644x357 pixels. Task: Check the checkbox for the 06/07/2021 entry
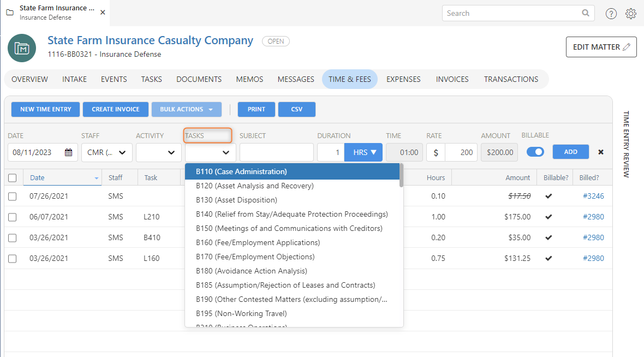click(13, 217)
